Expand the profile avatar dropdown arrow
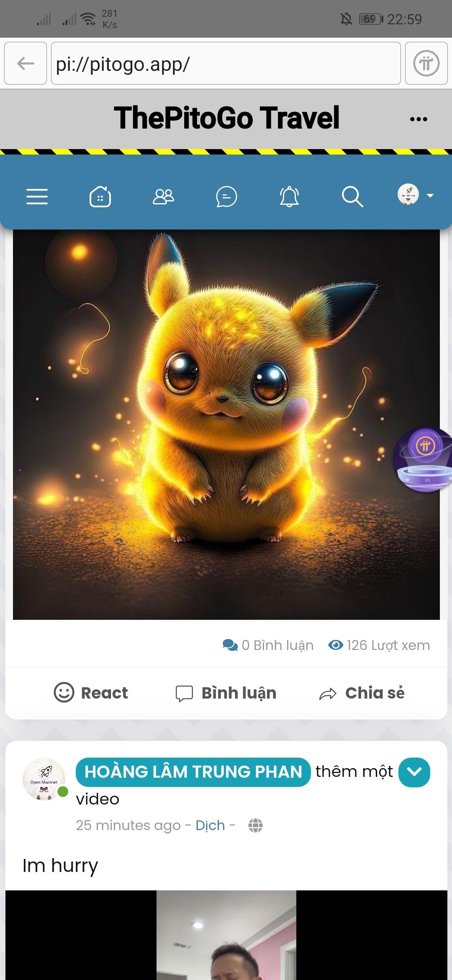Image resolution: width=452 pixels, height=980 pixels. (x=430, y=195)
